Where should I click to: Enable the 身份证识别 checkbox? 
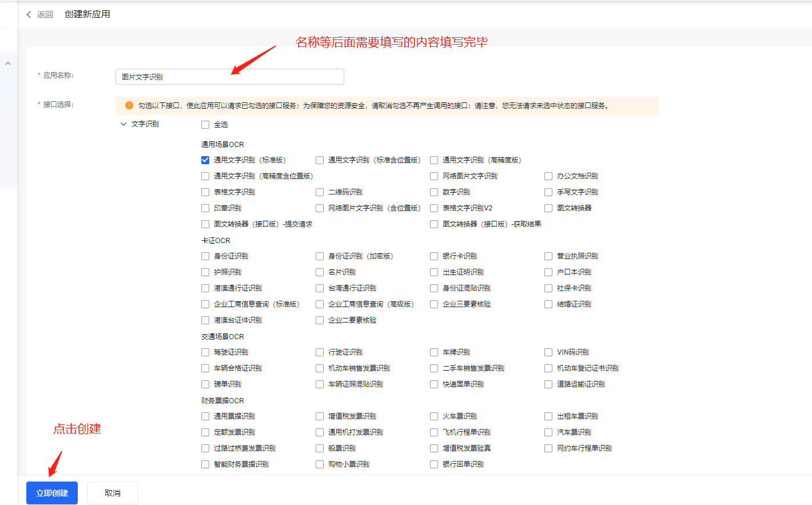(205, 256)
